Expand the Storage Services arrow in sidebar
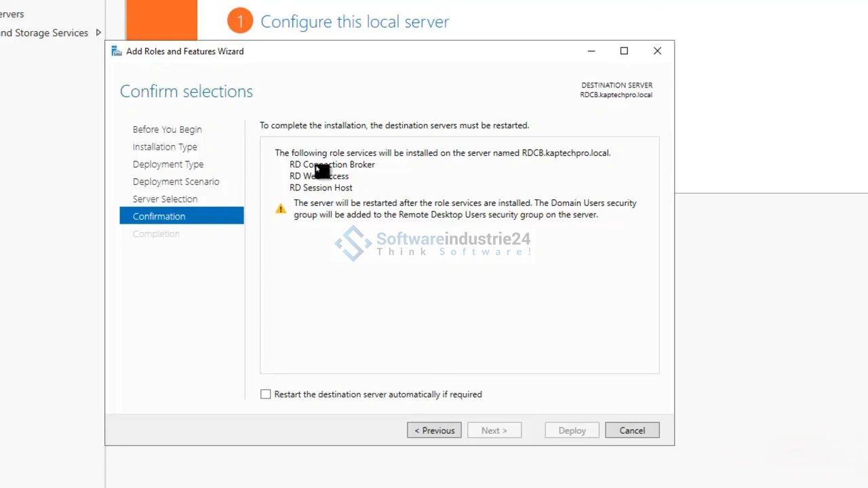Viewport: 868px width, 488px height. pyautogui.click(x=98, y=33)
